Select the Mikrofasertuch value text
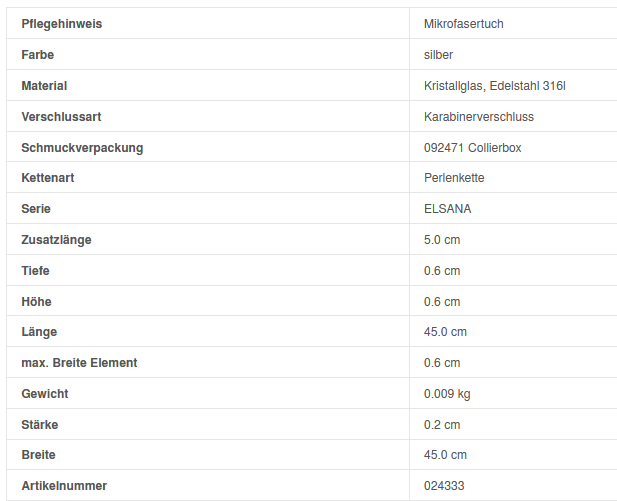The height and width of the screenshot is (501, 617). pyautogui.click(x=463, y=23)
